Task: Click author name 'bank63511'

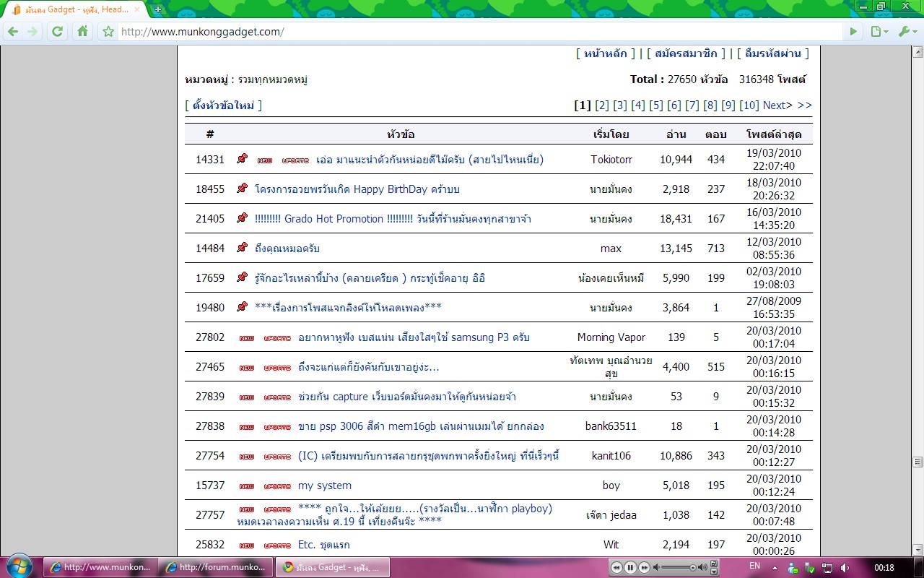Action: [x=611, y=426]
